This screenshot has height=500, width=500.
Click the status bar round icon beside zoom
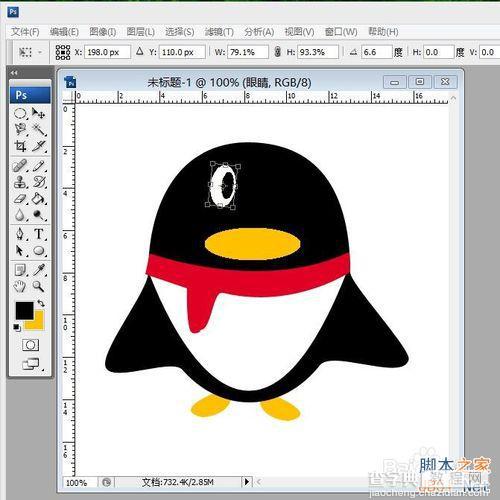tap(106, 482)
